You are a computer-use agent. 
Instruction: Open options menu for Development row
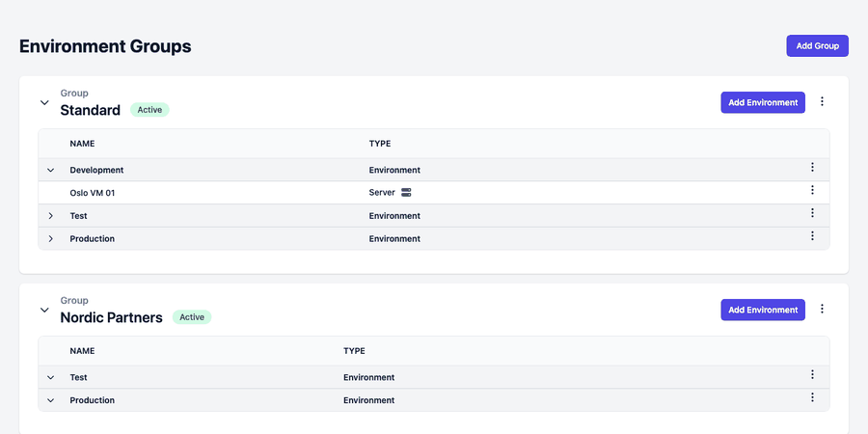pos(812,167)
